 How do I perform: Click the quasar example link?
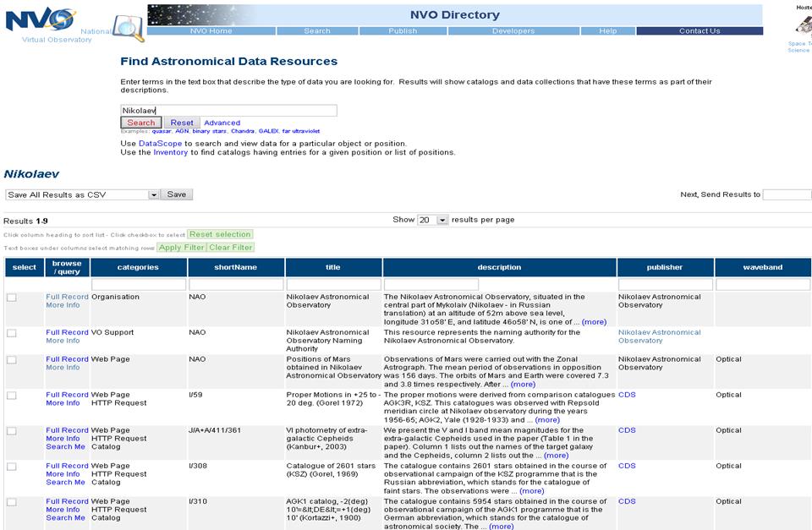tap(161, 131)
